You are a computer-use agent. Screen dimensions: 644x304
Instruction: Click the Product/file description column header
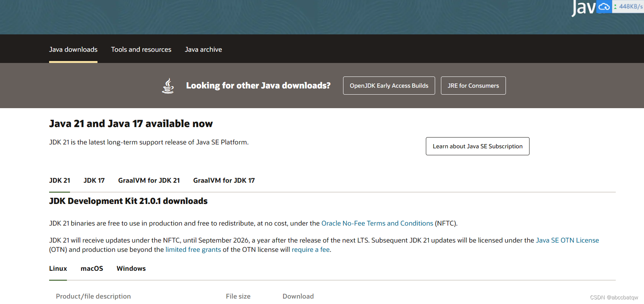click(x=93, y=296)
